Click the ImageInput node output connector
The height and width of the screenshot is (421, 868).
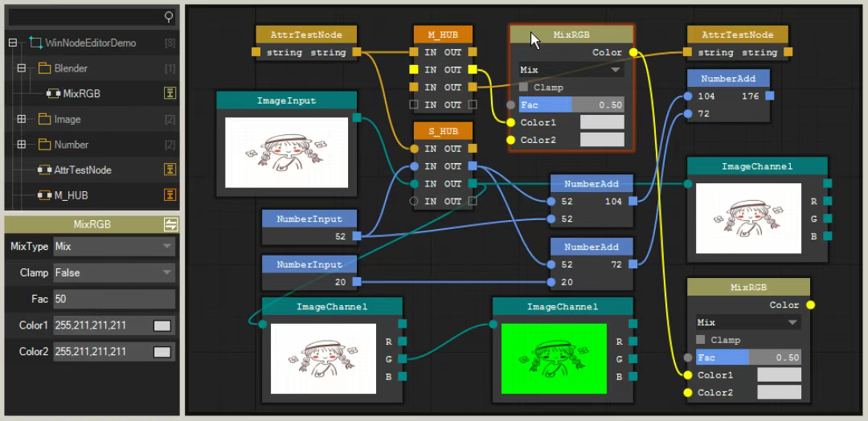pos(357,118)
